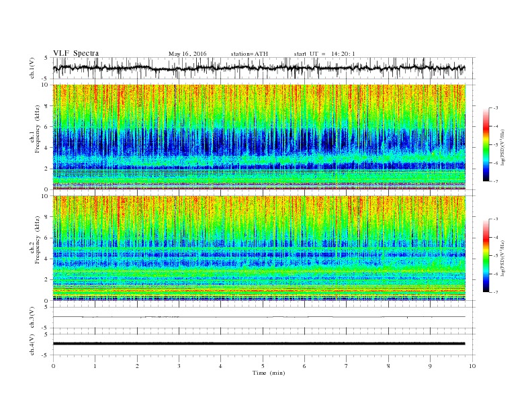Click the "-5" tick on ch.1 colorbar
The image size is (532, 411).
(x=496, y=145)
